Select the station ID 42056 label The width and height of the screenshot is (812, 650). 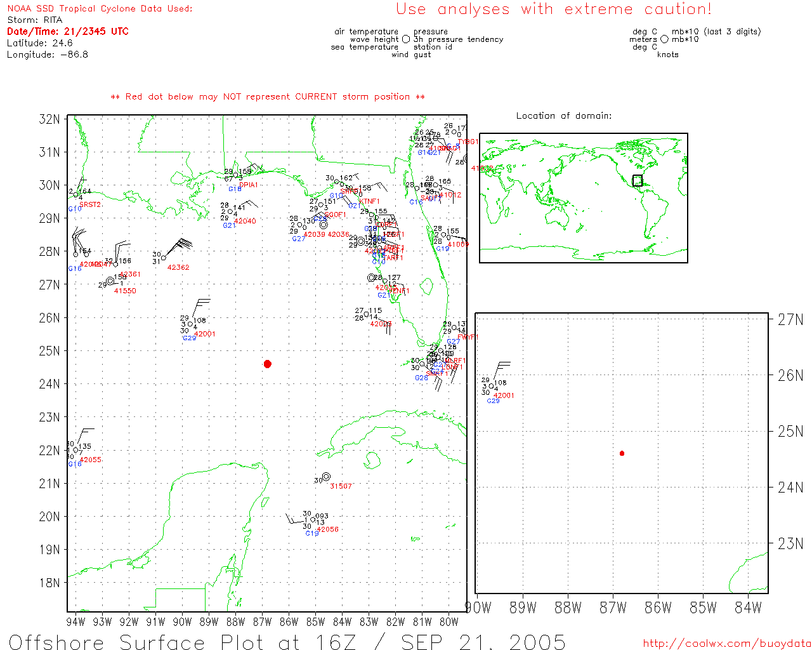(x=327, y=529)
